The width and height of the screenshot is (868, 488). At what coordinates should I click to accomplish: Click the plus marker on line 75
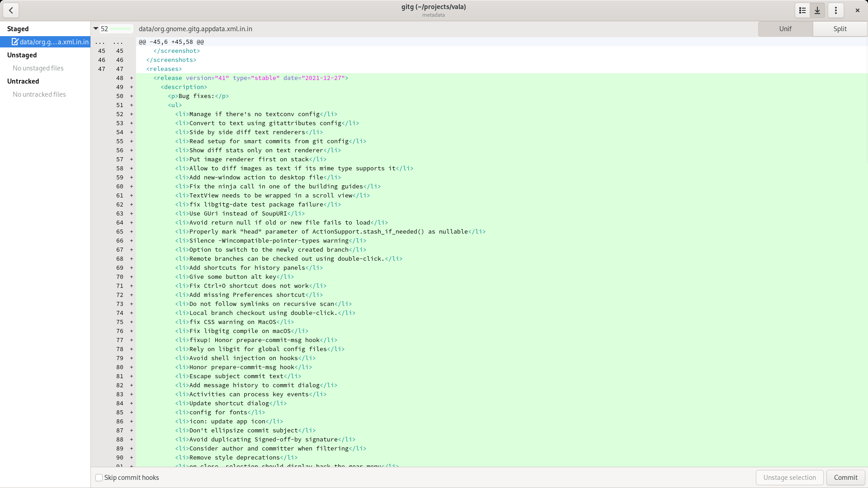click(x=132, y=322)
